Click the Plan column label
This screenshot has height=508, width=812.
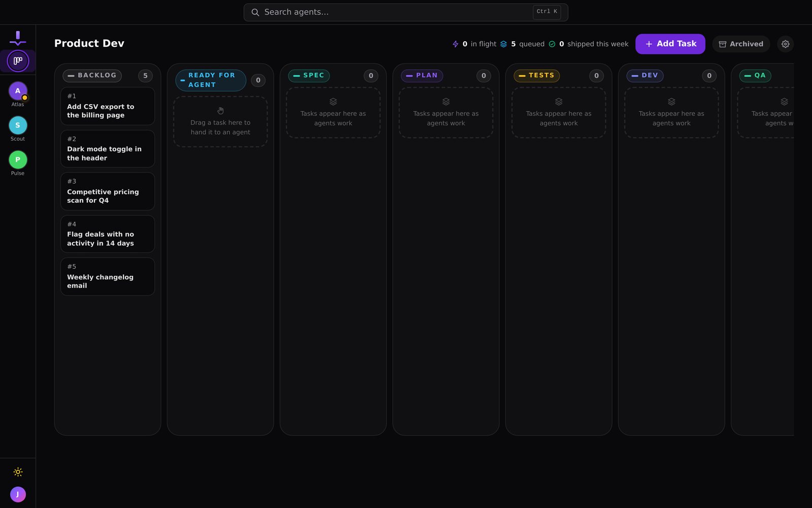point(422,76)
